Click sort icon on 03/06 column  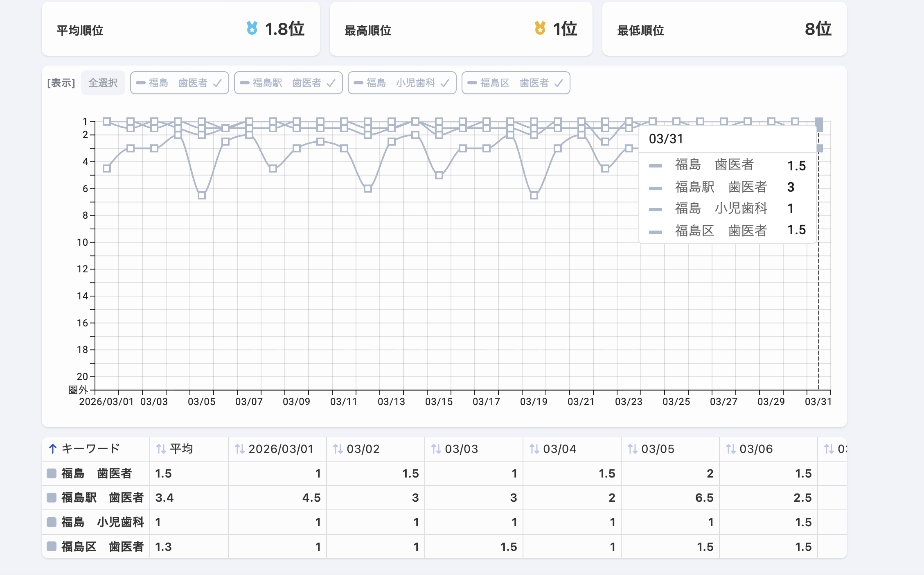click(x=730, y=449)
